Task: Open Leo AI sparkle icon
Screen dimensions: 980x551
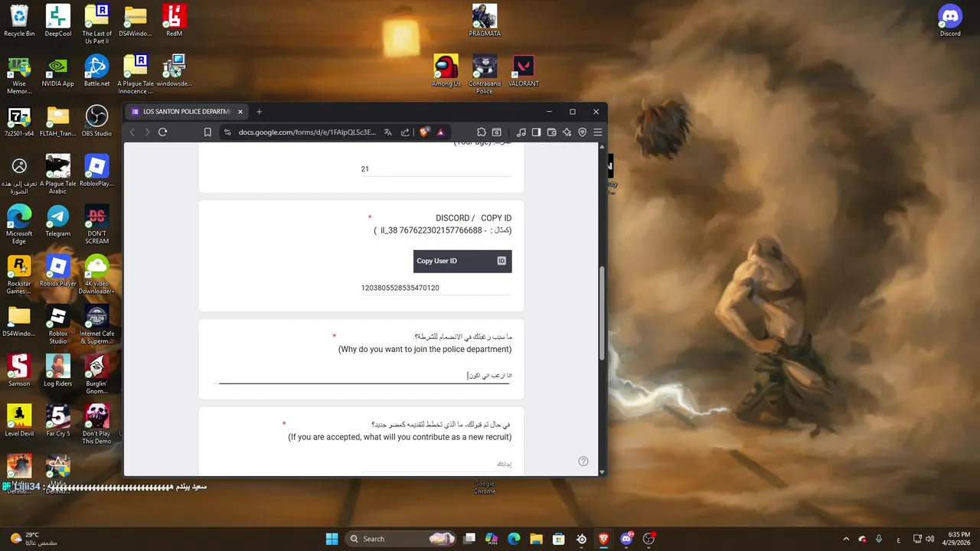Action: click(x=567, y=132)
